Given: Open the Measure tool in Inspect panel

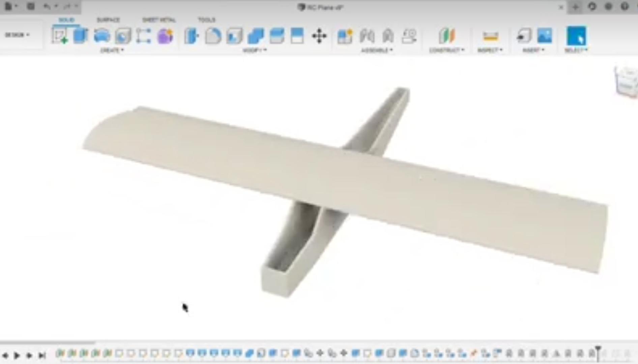Looking at the screenshot, I should point(491,37).
